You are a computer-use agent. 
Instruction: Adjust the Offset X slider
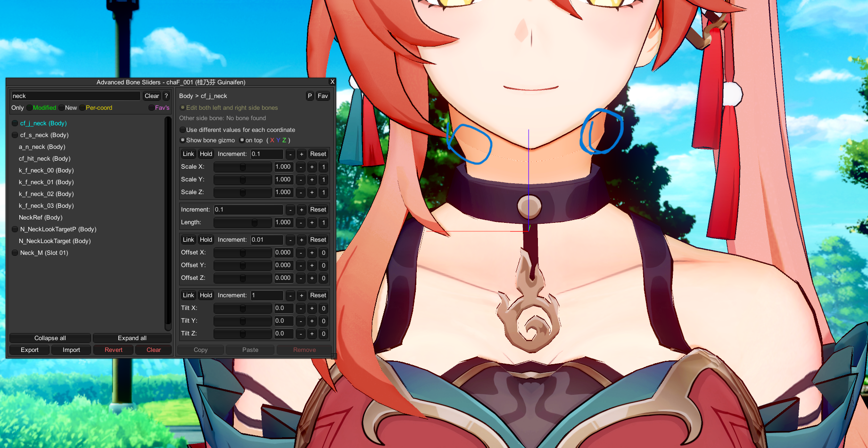[x=243, y=253]
